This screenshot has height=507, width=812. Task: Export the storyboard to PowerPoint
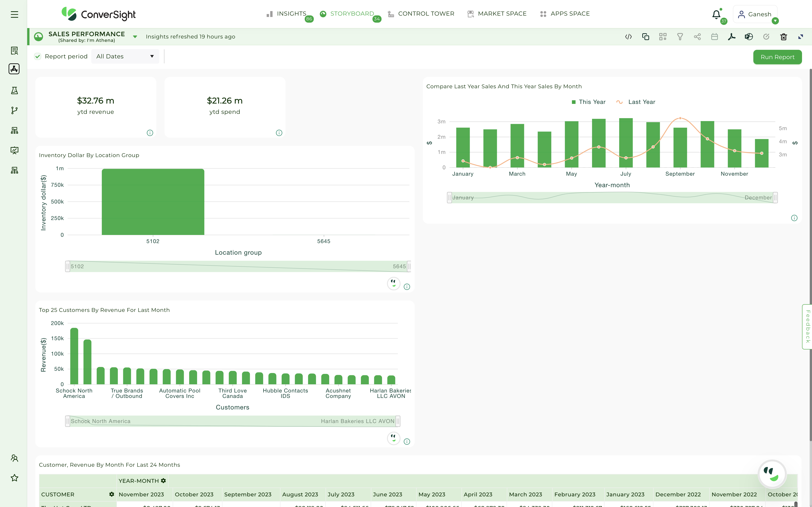[x=749, y=36]
